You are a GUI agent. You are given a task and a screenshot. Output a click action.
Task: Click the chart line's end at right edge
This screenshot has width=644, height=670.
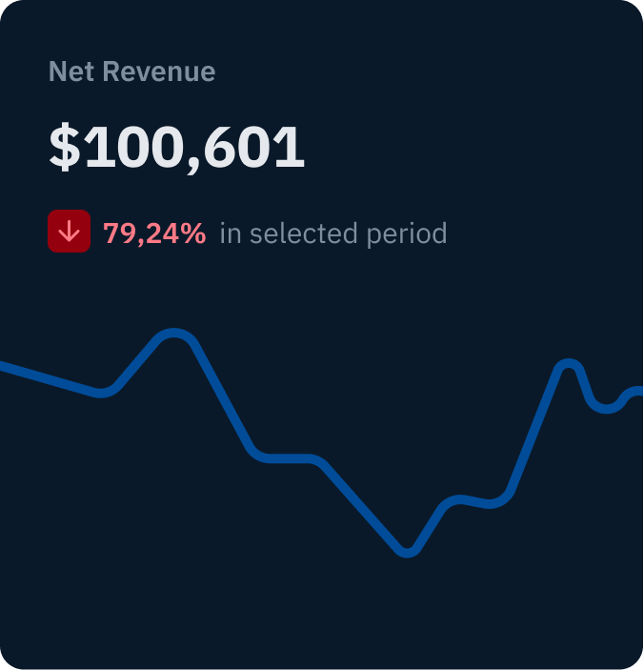coord(638,391)
